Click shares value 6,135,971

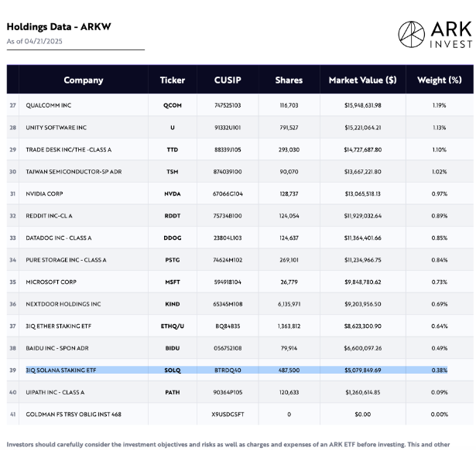[289, 304]
